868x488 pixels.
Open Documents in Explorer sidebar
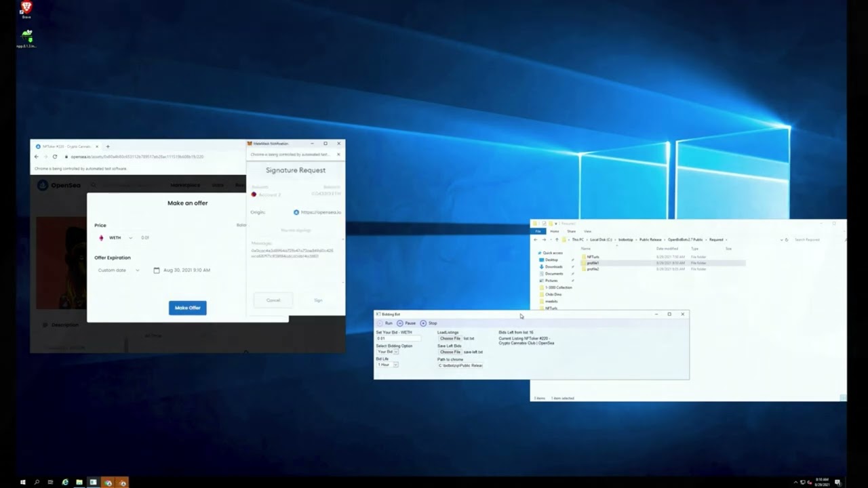(552, 273)
